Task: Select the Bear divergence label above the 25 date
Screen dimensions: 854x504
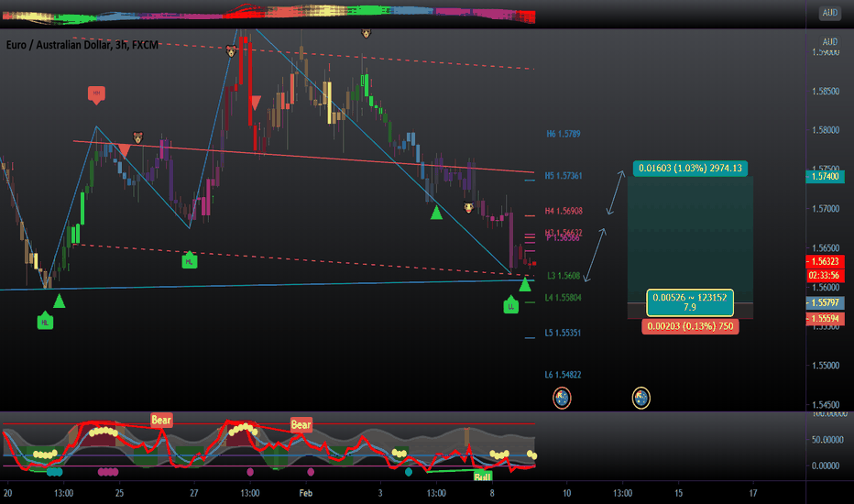Action: (x=161, y=420)
